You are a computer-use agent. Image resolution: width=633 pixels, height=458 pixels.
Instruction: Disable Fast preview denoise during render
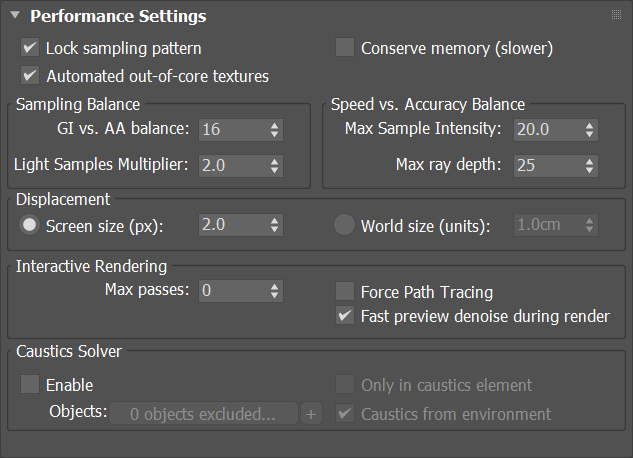point(345,316)
